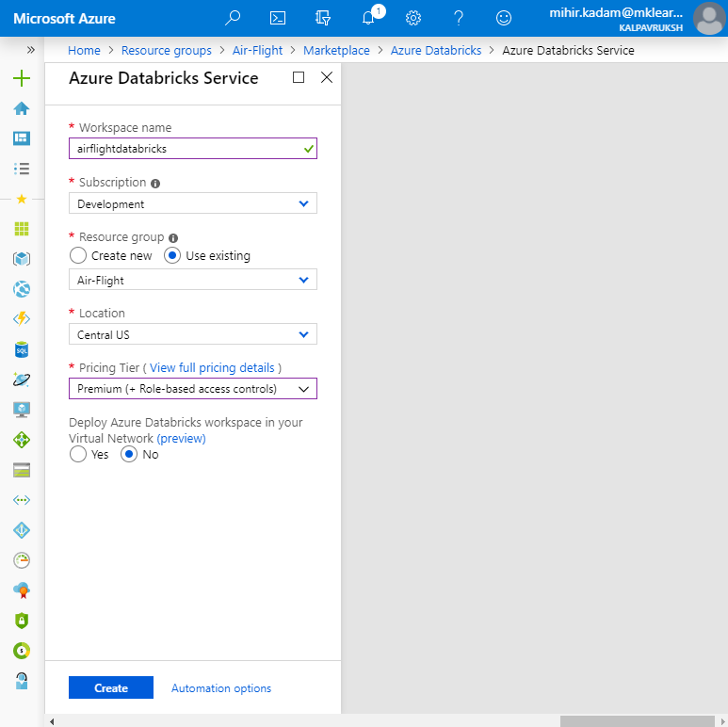Go to Air-Flight breadcrumb

pyautogui.click(x=257, y=50)
